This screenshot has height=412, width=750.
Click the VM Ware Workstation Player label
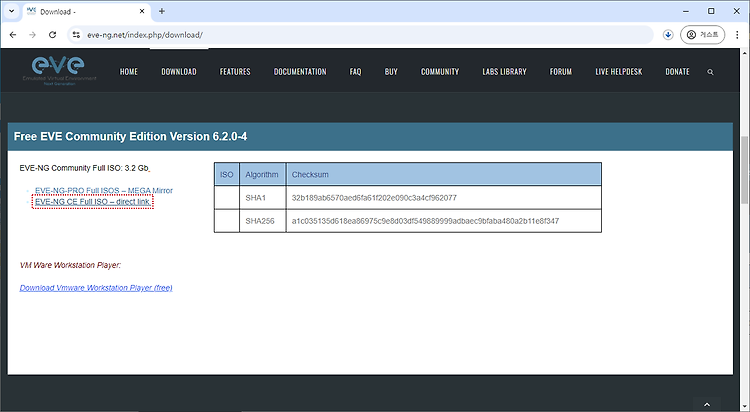coord(70,265)
